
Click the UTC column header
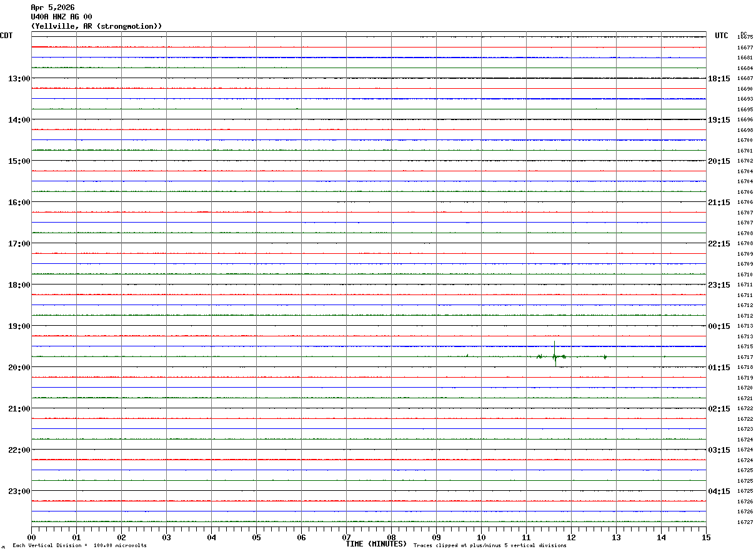pyautogui.click(x=722, y=36)
